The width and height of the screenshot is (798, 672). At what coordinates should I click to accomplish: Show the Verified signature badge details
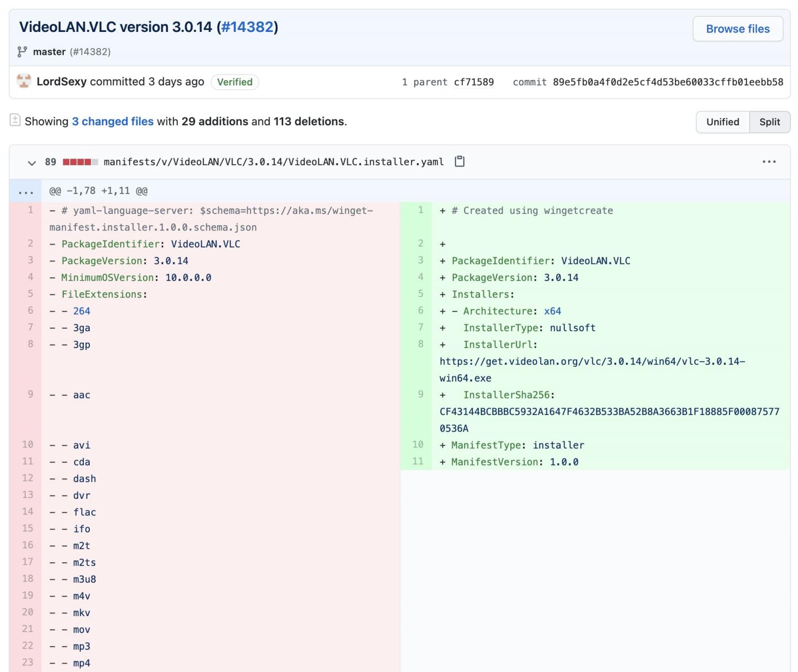pos(234,82)
